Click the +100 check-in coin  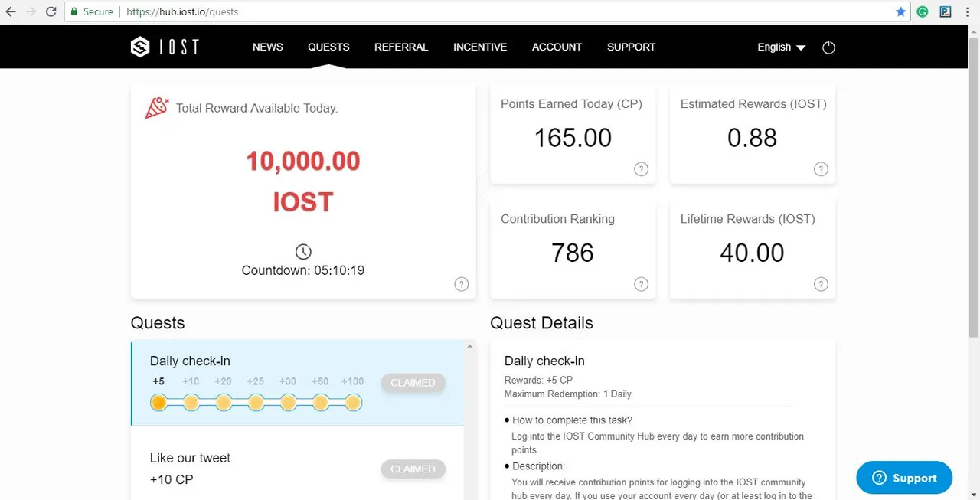pos(353,402)
